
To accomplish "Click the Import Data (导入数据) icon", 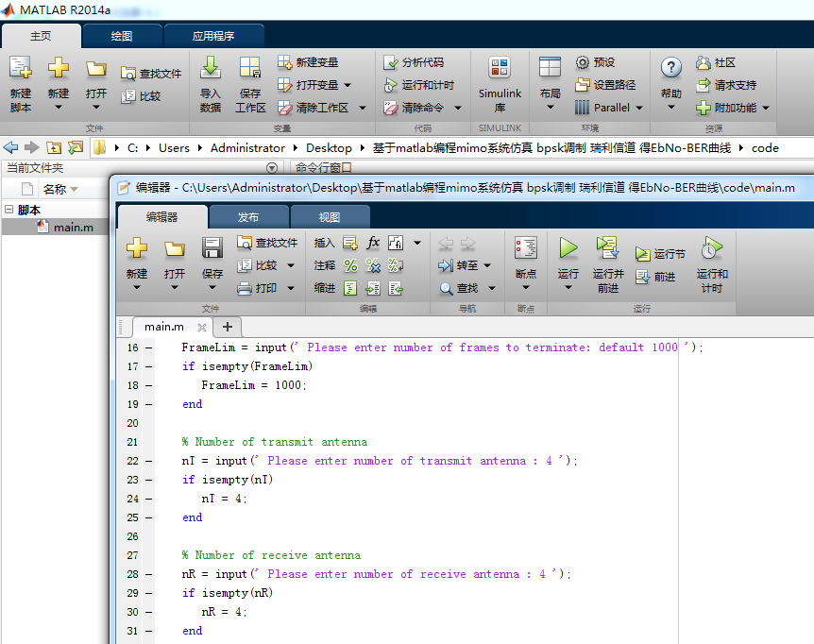I will [211, 68].
